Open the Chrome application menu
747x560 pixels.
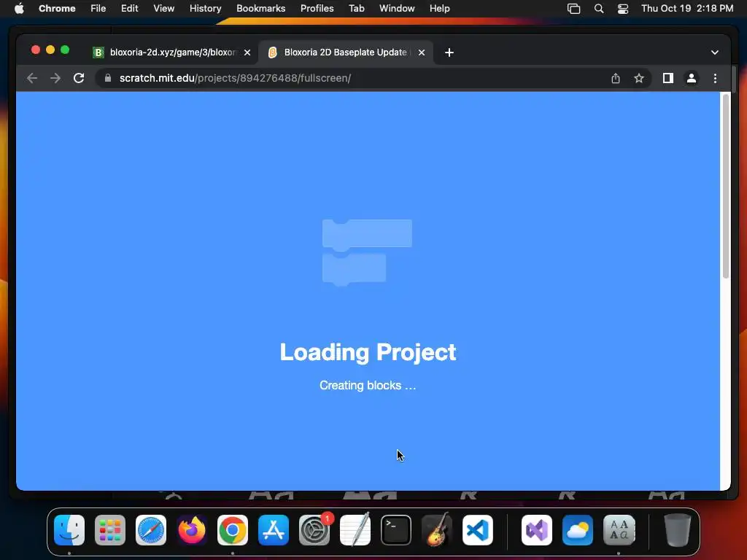point(57,9)
